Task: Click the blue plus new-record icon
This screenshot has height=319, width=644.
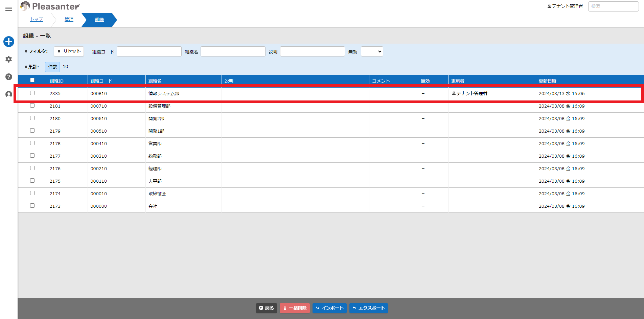Action: pos(9,42)
